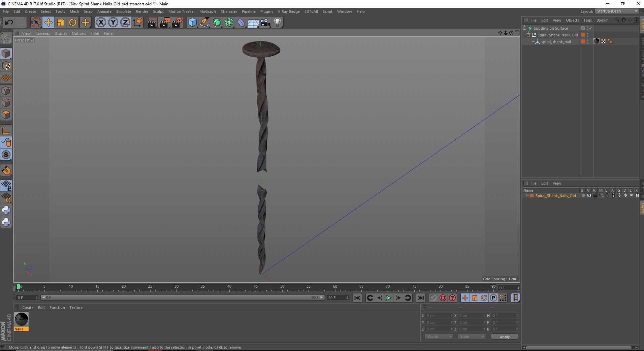
Task: Click the viewport maximize toggle icon
Action: coord(517,33)
